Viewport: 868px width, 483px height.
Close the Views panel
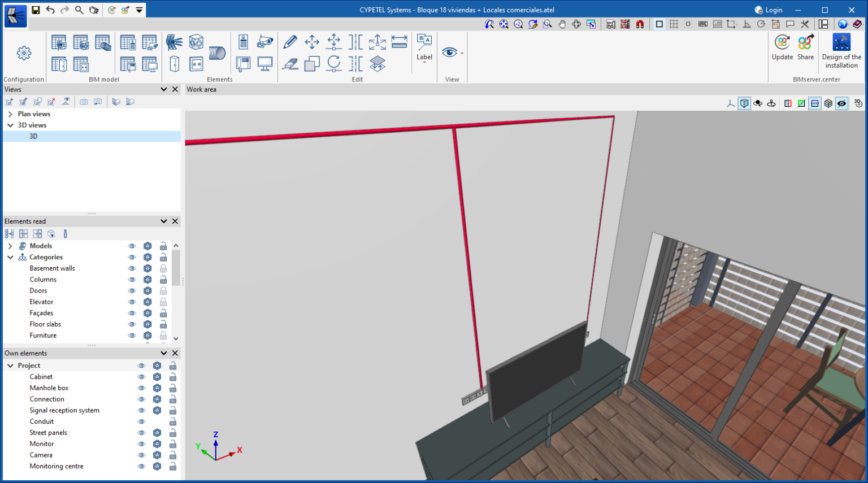(175, 89)
